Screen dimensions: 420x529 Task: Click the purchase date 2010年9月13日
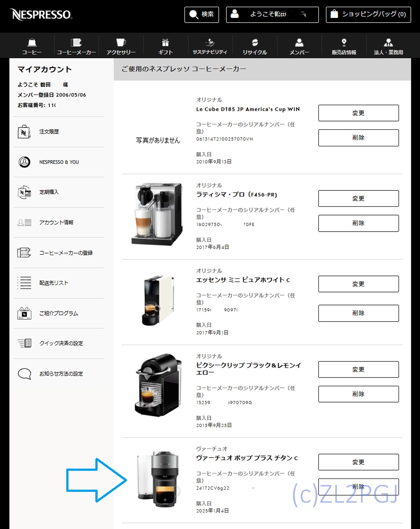[x=214, y=162]
